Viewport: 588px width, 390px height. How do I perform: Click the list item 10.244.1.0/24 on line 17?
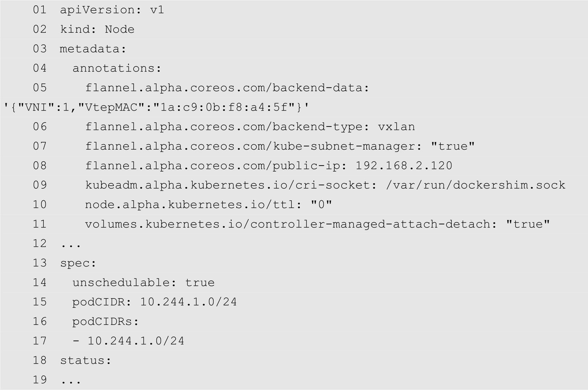(x=136, y=341)
